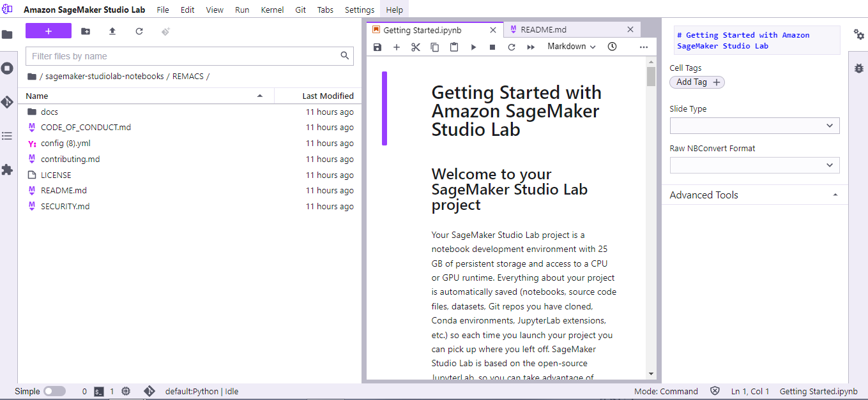
Task: Click the Git clone icon in file browser
Action: (165, 31)
